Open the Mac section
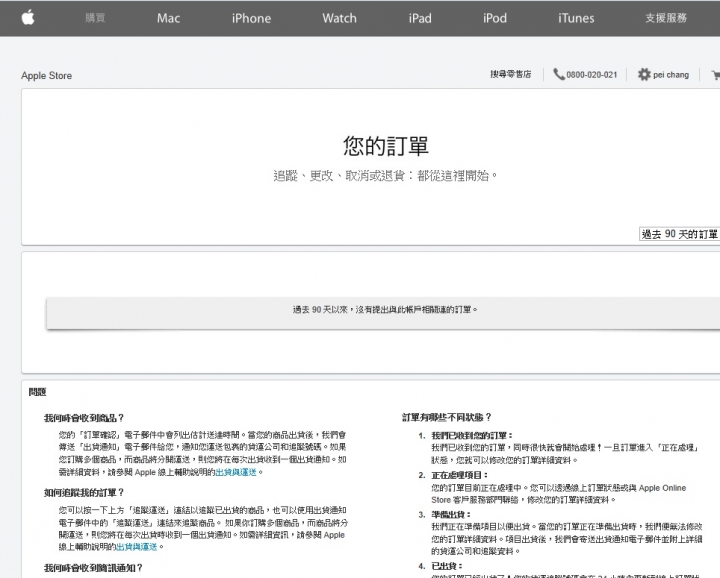 pos(168,18)
